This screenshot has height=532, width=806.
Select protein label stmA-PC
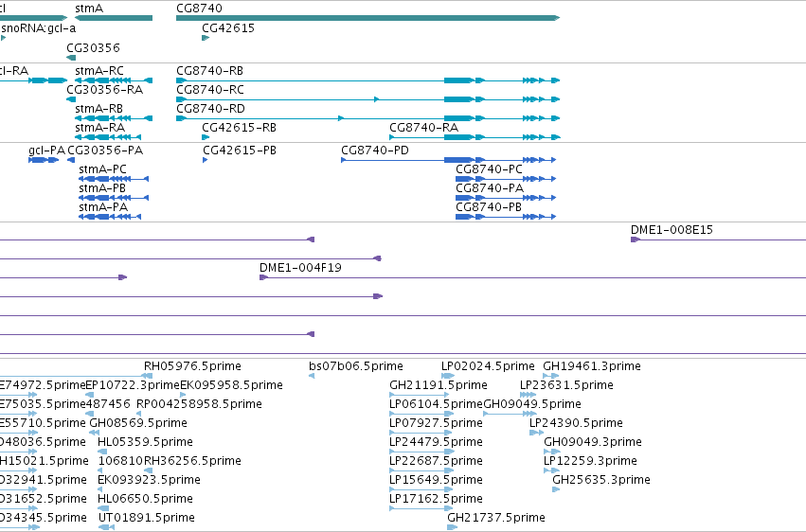click(x=102, y=169)
